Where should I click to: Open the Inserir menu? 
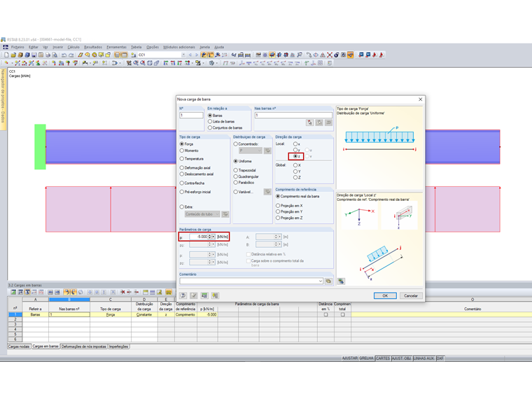(x=57, y=47)
